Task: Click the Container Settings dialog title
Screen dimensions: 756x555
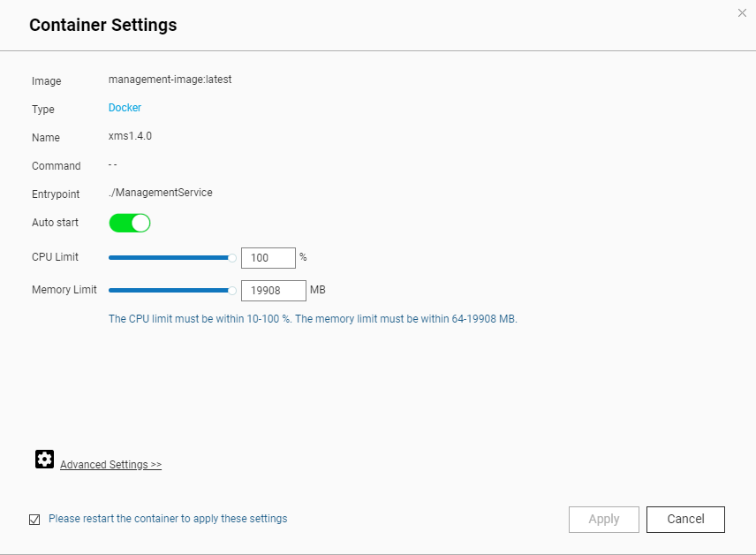Action: (x=102, y=25)
